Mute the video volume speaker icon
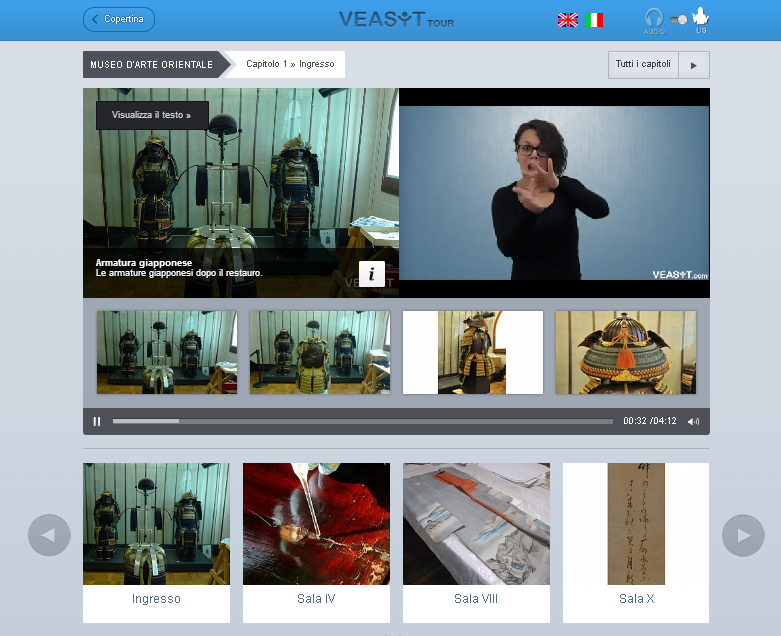Image resolution: width=781 pixels, height=636 pixels. [x=693, y=421]
